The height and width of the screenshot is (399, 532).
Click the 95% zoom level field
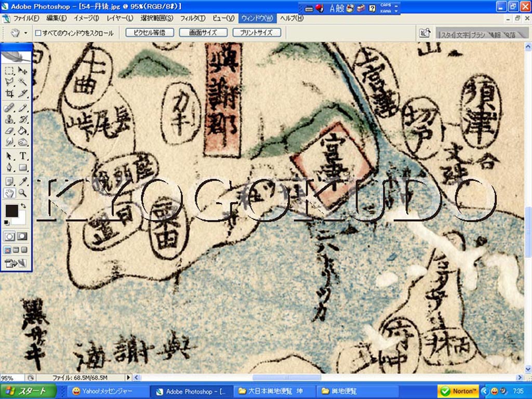point(12,378)
